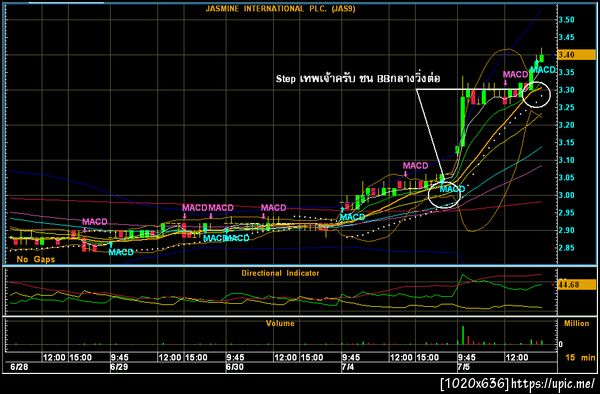Viewport: 600px width, 394px height.
Task: Click the 9:45 time label above 6/29
Action: [119, 358]
